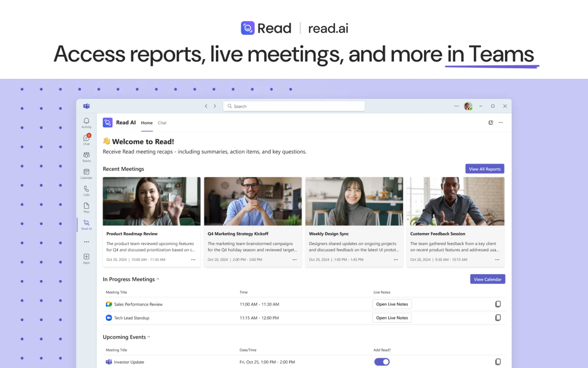Viewport: 588px width, 368px height.
Task: Copy link for Sales Performance Review
Action: [498, 304]
